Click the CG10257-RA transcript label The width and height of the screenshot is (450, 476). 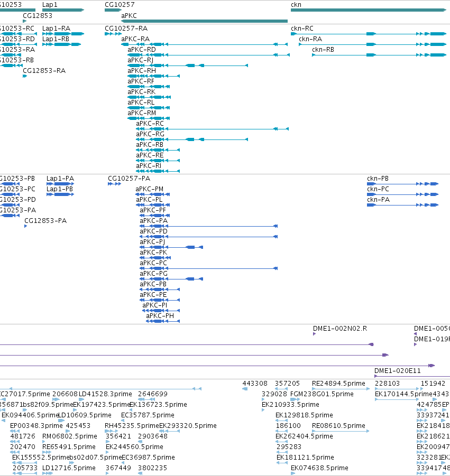coord(126,28)
